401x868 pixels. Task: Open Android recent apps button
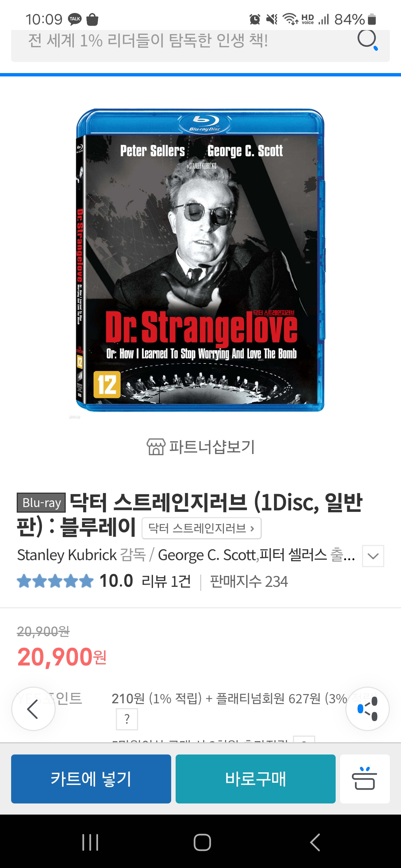(x=90, y=842)
